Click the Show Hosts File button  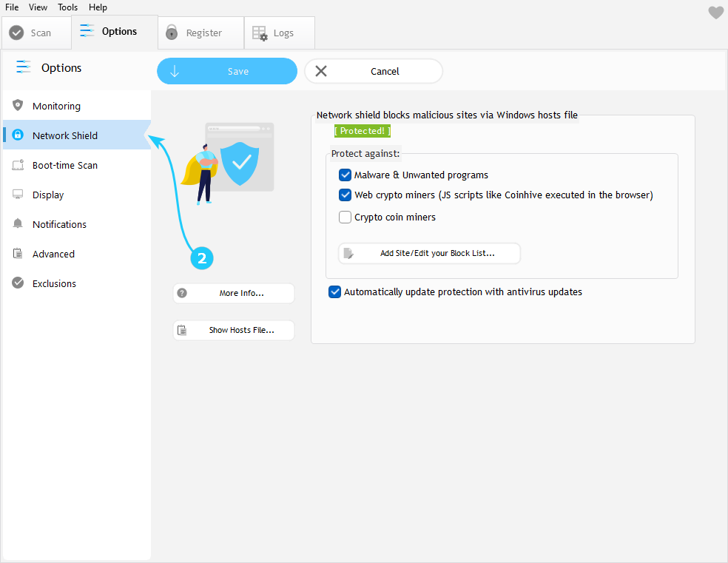(234, 330)
